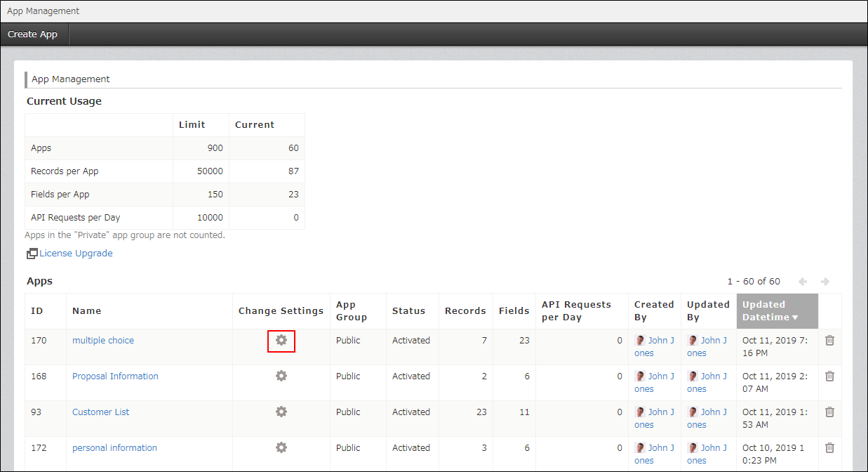868x472 pixels.
Task: Open John Jones Created By link for app 170
Action: (654, 346)
